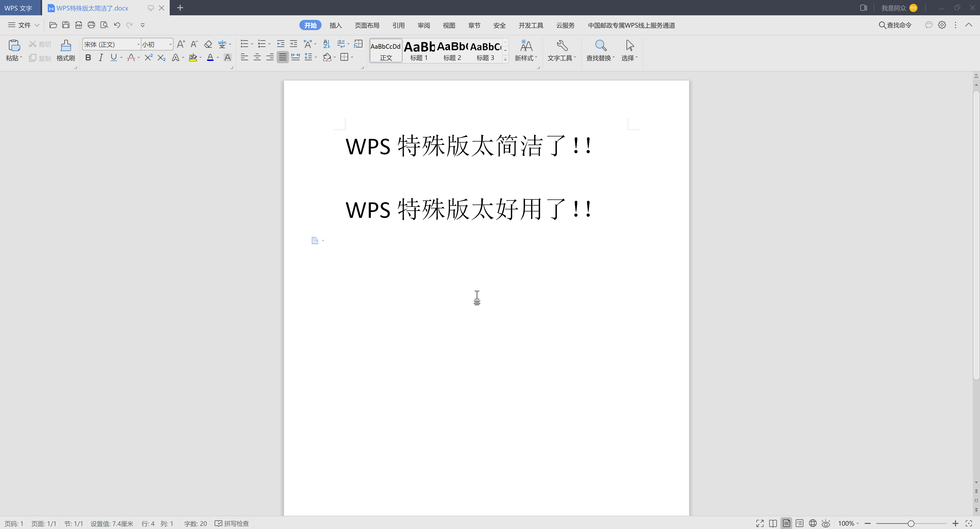Expand the paragraph settings dialog launcher
Screen dimensions: 980x529
point(362,68)
